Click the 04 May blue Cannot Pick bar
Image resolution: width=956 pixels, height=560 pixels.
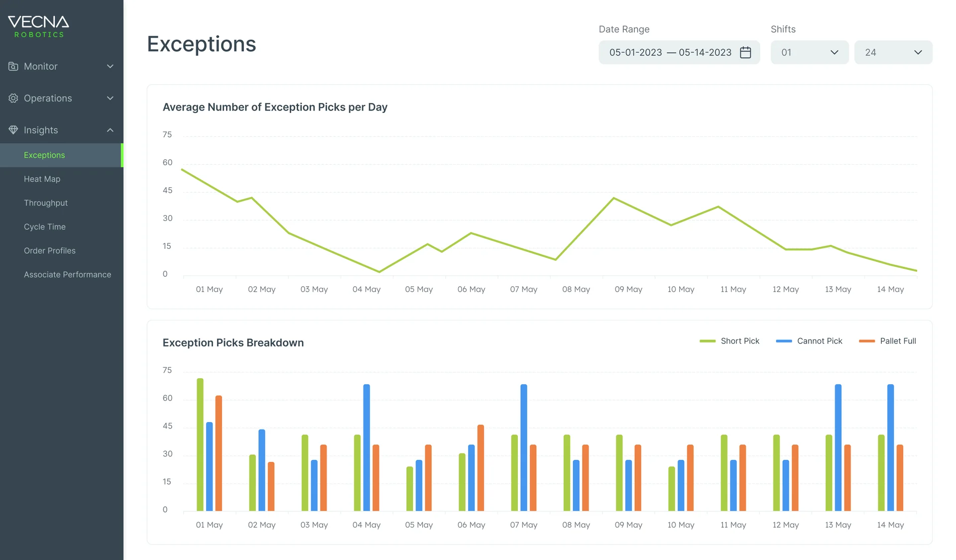pyautogui.click(x=366, y=448)
